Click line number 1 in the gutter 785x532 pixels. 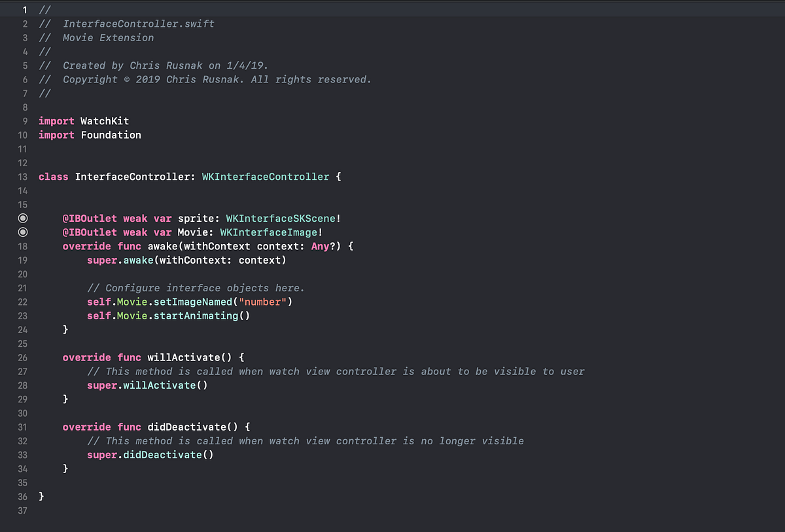(24, 9)
